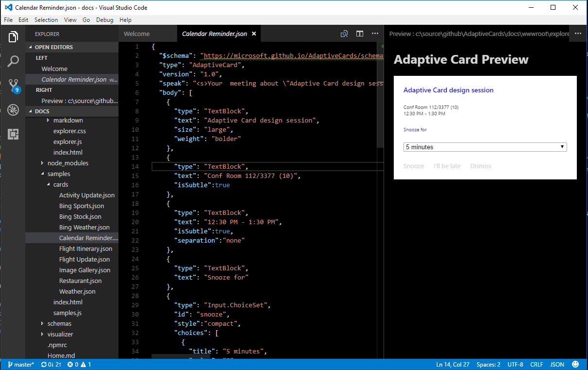Image resolution: width=588 pixels, height=370 pixels.
Task: Open Bing Weather.json in the file tree
Action: pyautogui.click(x=84, y=227)
